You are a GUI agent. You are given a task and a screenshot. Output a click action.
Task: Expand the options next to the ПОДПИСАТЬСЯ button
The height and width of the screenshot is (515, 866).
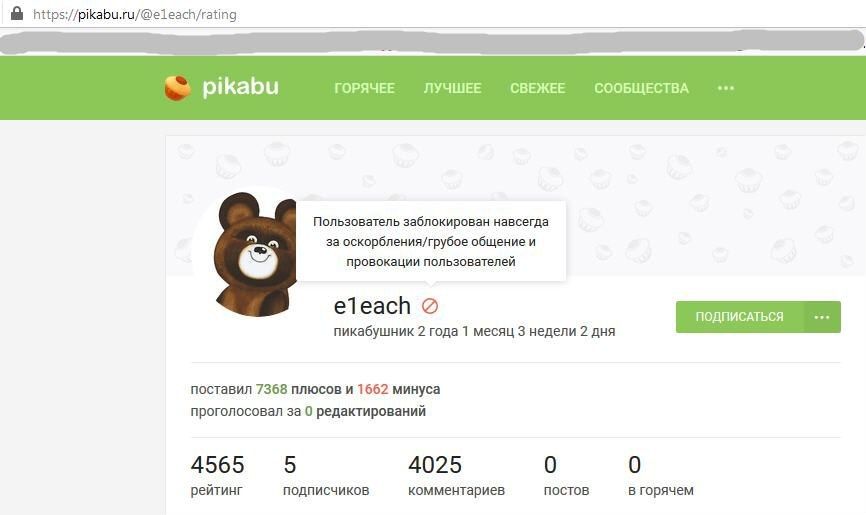point(822,317)
